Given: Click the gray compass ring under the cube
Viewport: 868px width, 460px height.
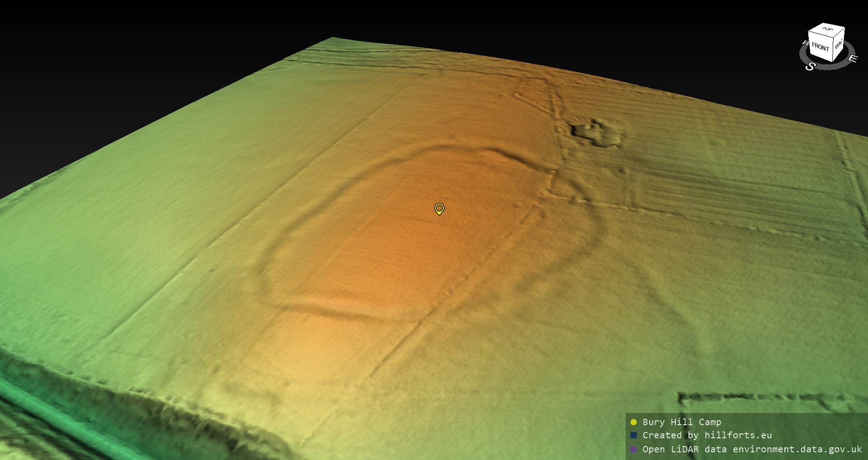Looking at the screenshot, I should pyautogui.click(x=827, y=66).
